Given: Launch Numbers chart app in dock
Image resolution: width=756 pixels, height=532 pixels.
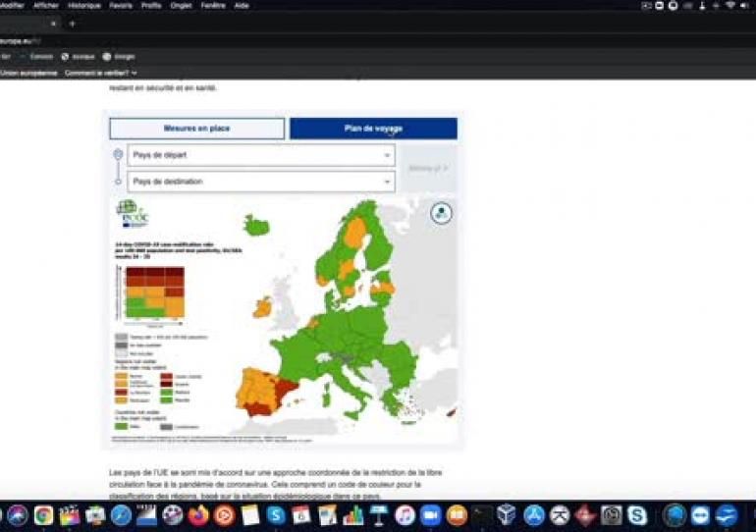Looking at the screenshot, I should 353,515.
